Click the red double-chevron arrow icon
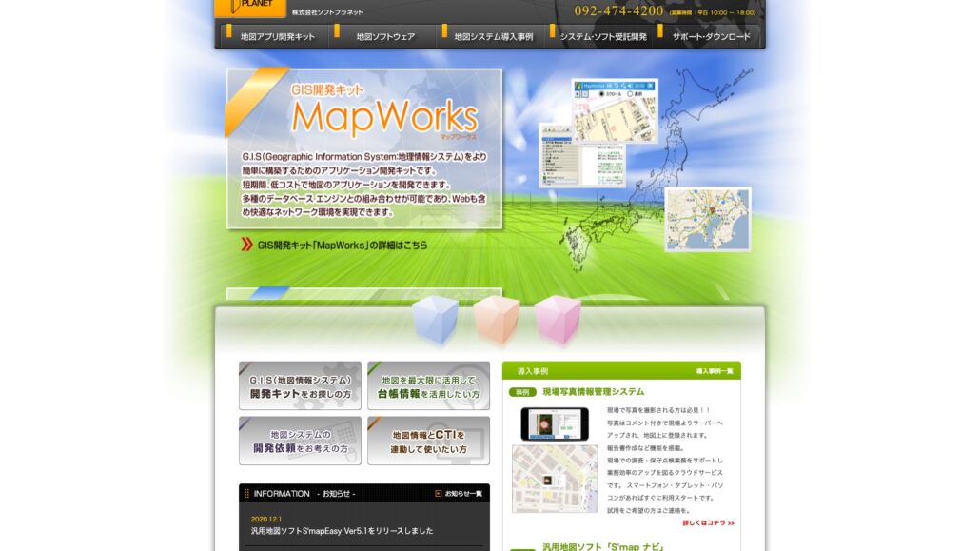This screenshot has height=551, width=980. click(246, 245)
